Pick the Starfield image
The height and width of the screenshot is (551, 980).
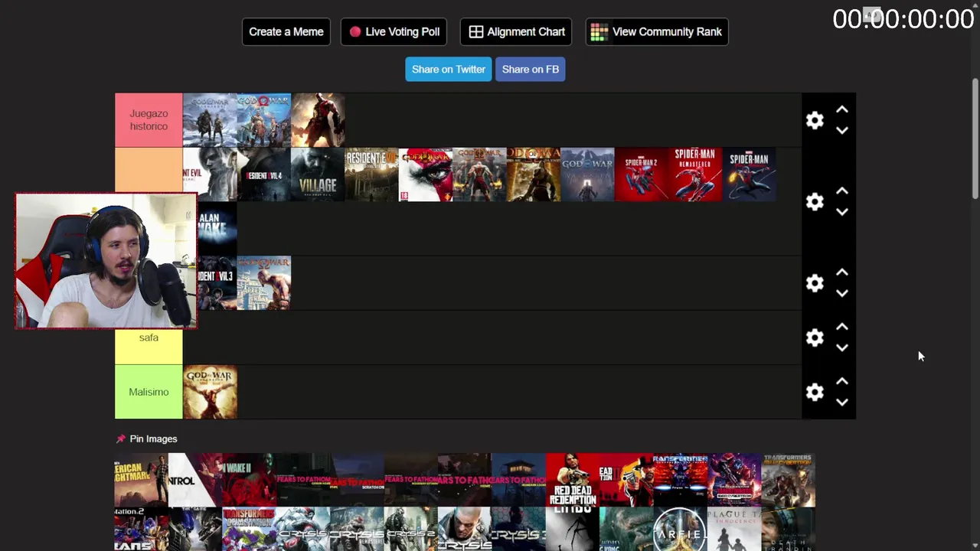click(681, 530)
